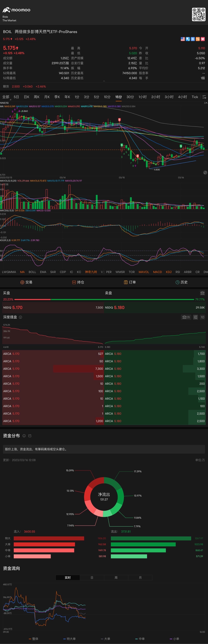This screenshot has height=644, width=208.
Task: Tap info icon next to 深度摆盘
Action: click(20, 317)
